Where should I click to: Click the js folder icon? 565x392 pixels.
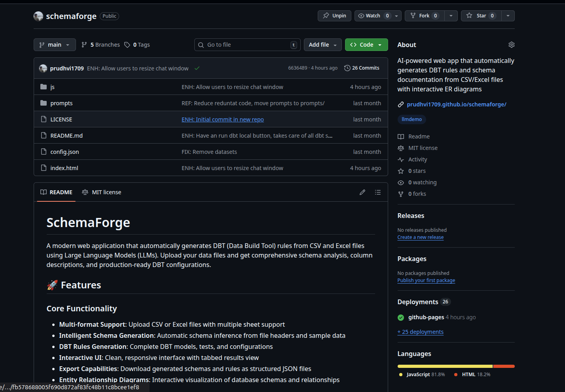44,87
